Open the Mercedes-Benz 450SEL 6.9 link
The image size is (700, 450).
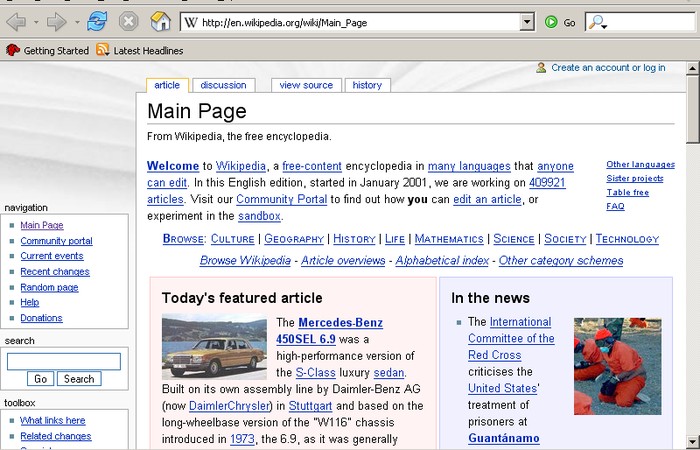pos(329,331)
